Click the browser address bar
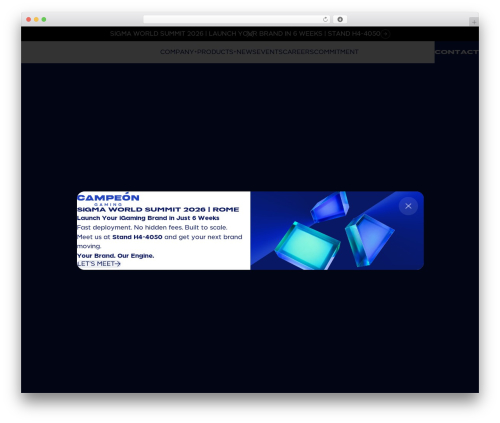500x423 pixels. coord(237,19)
